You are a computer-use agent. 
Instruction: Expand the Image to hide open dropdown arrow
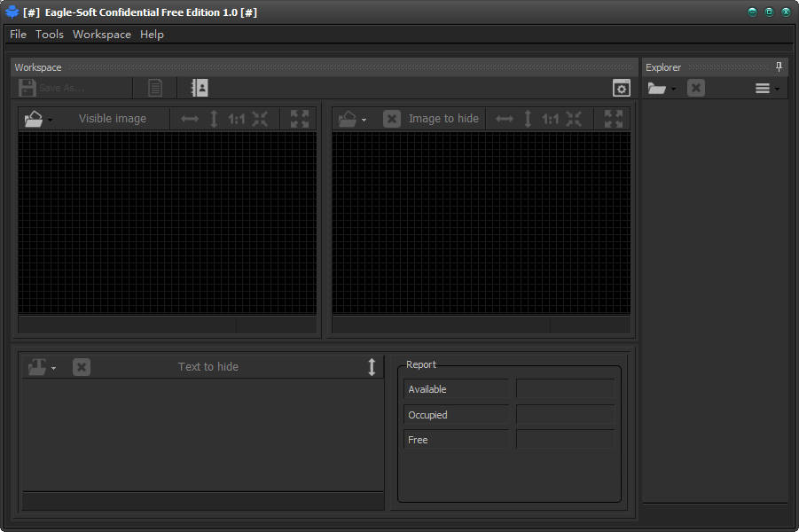point(364,121)
